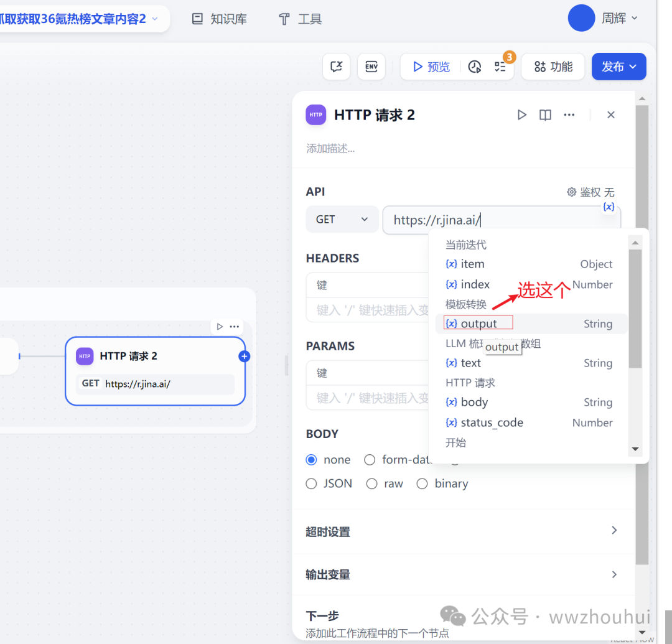Select the none body radio button
Screen dimensions: 672x644
point(312,460)
